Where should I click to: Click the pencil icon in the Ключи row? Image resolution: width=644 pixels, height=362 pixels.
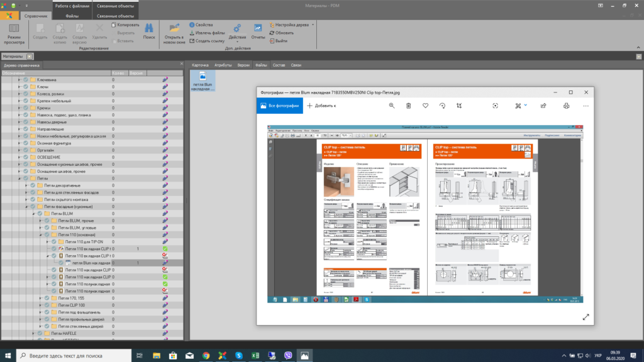tap(165, 87)
